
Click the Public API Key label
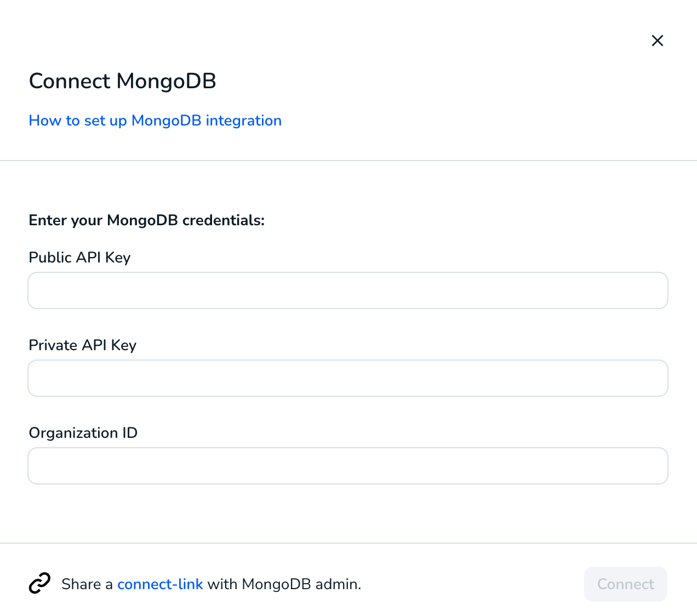(x=79, y=258)
